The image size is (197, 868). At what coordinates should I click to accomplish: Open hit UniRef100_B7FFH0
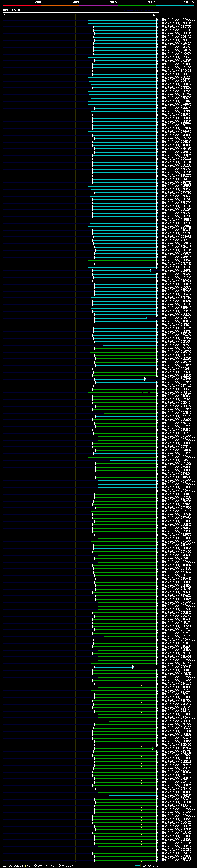click(176, 33)
